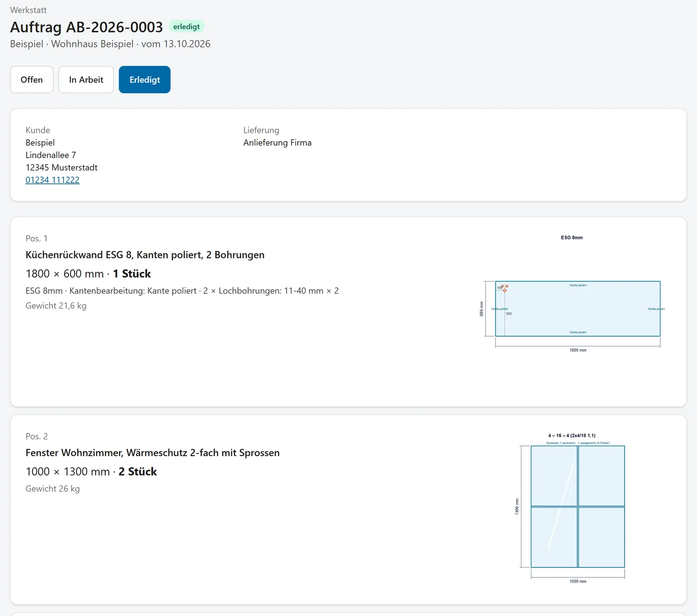Select subtitle 'Beispiel · Wohnhaus Beispiel · vom 13.10.2026'
Screen dimensions: 697x616
click(x=110, y=44)
